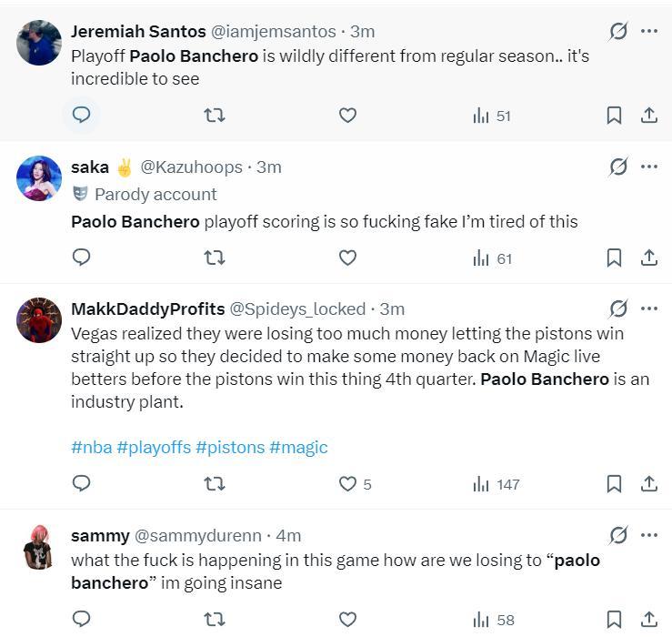
Task: Click MakkDaddyProfits' profile avatar
Action: click(39, 319)
